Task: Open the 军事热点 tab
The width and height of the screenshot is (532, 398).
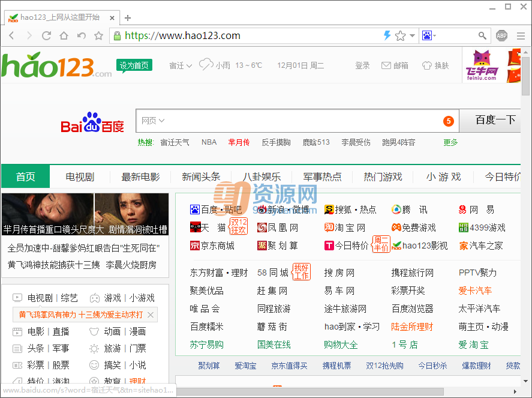Action: click(322, 176)
